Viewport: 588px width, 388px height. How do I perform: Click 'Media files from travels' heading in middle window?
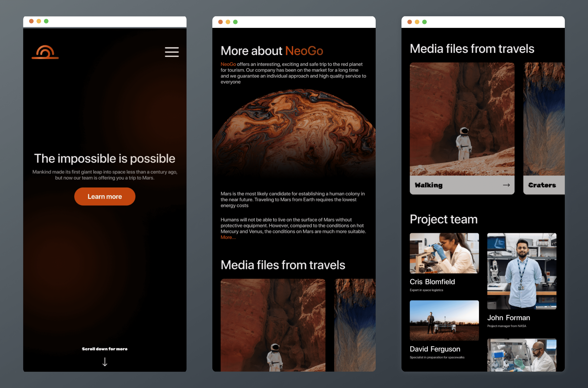coord(283,265)
